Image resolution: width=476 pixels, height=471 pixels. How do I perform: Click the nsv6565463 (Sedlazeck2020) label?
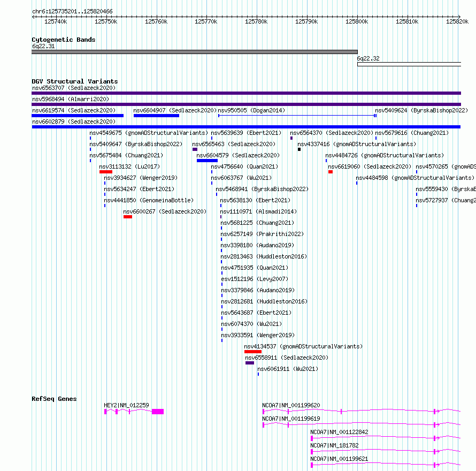tap(234, 144)
